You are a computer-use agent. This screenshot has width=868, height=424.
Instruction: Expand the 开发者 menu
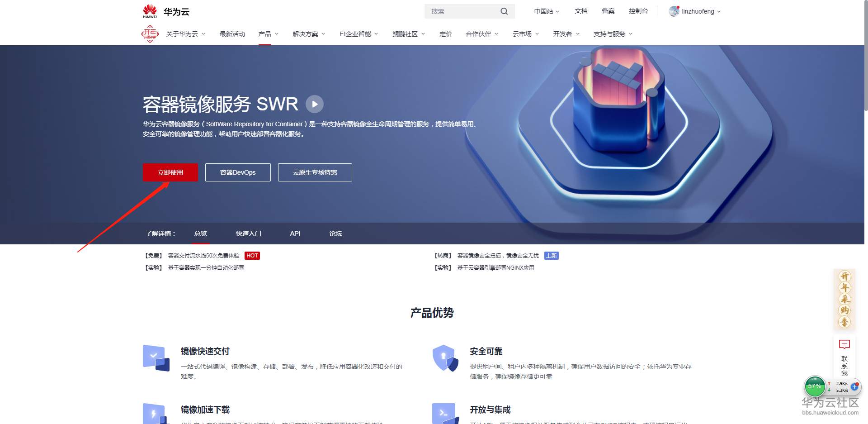[x=566, y=34]
